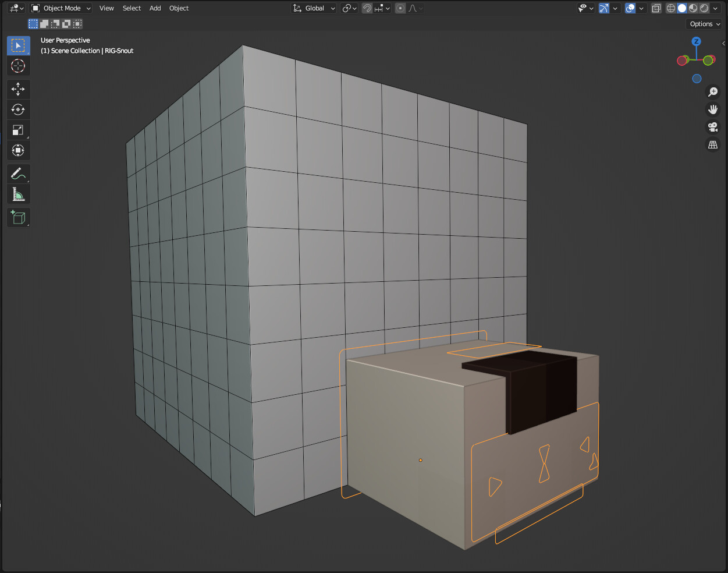The height and width of the screenshot is (573, 728).
Task: Activate the Measure tool
Action: (18, 194)
